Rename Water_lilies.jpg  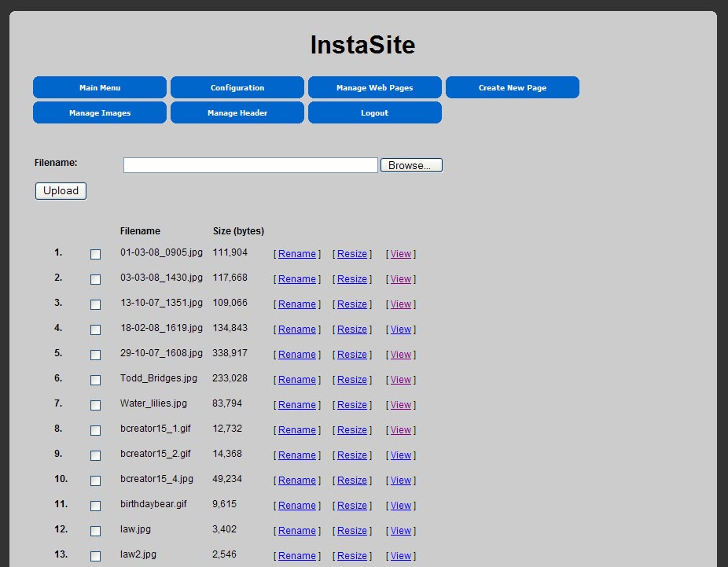(296, 405)
